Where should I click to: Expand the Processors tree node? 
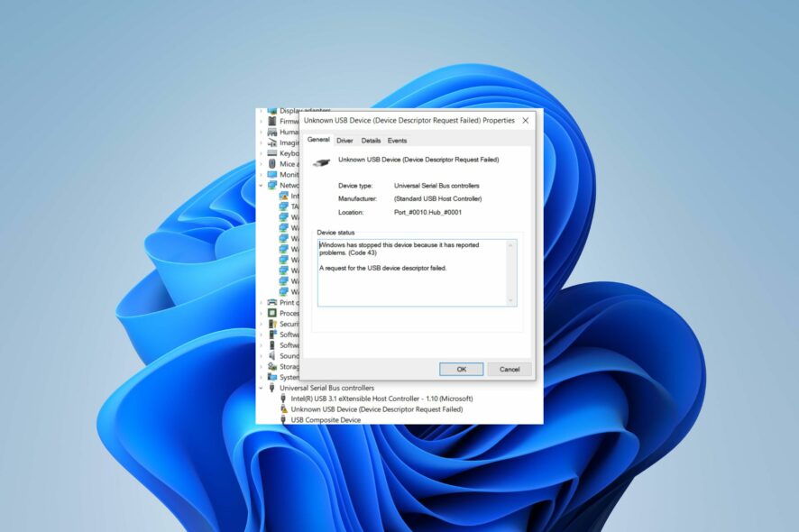(x=261, y=313)
